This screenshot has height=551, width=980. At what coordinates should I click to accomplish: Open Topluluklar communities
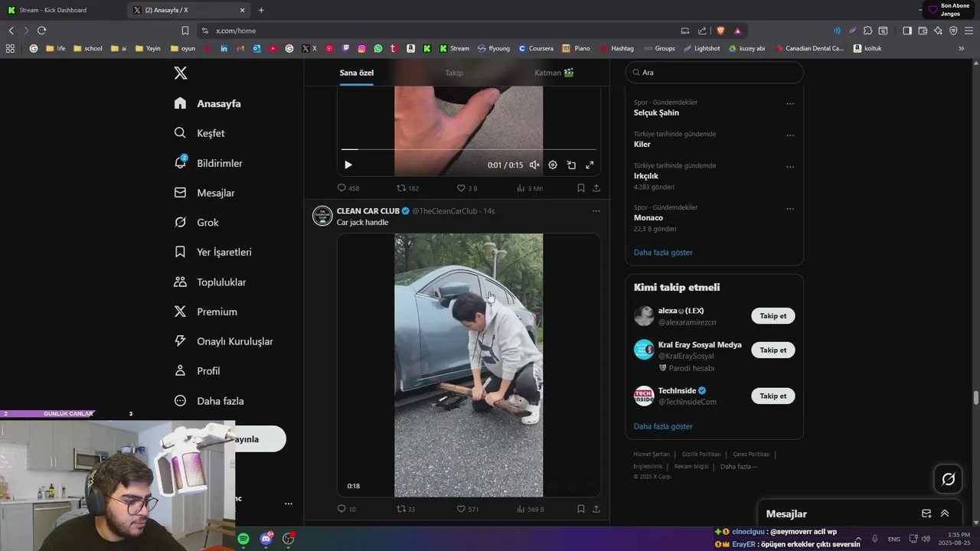pos(210,282)
